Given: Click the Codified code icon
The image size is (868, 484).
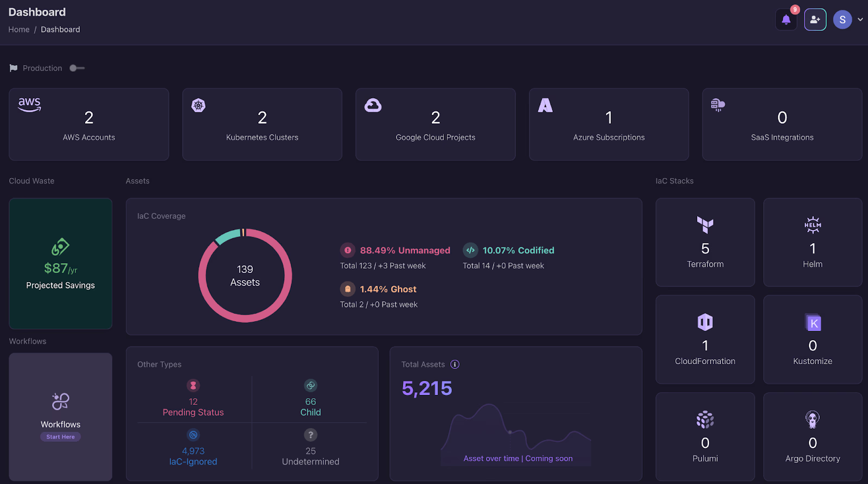Looking at the screenshot, I should [470, 250].
